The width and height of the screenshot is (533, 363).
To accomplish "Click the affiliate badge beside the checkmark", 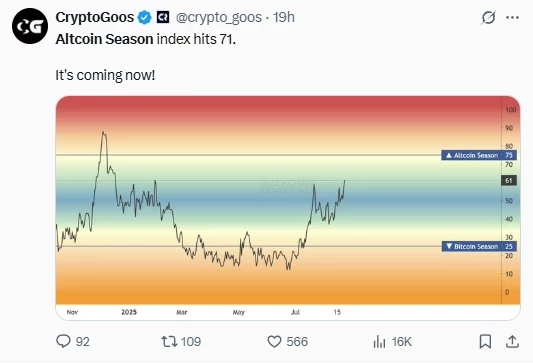I will (163, 17).
